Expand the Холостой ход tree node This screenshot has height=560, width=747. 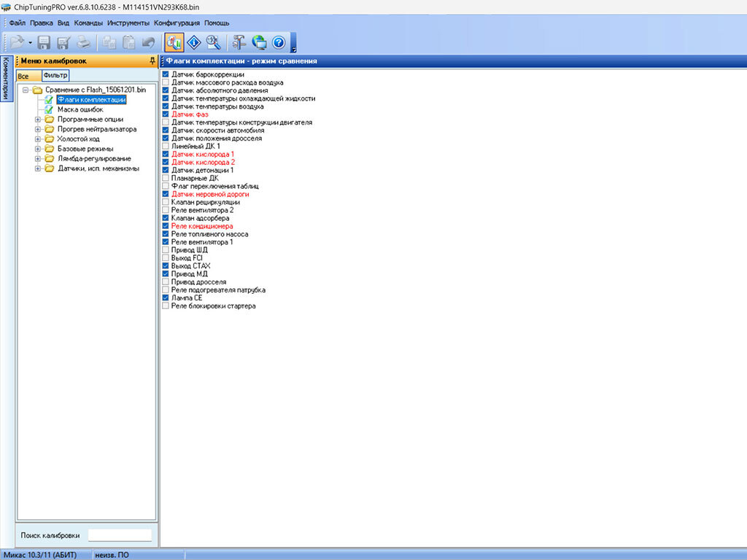pyautogui.click(x=38, y=139)
